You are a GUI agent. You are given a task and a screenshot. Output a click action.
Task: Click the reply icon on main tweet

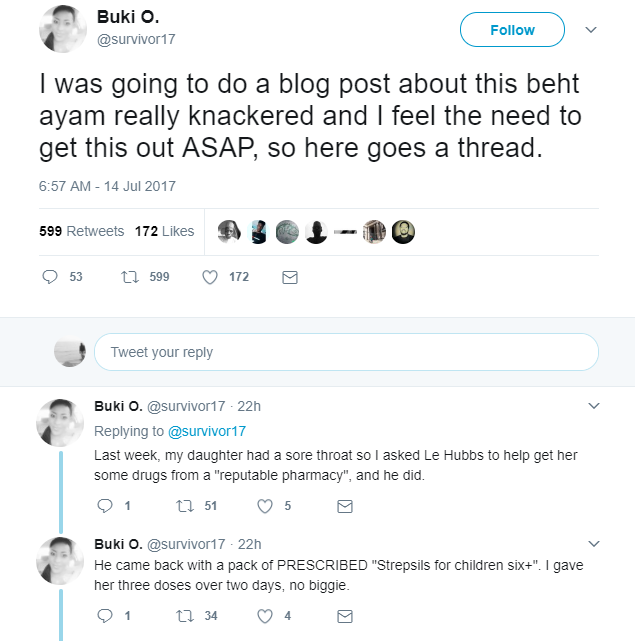(x=50, y=277)
